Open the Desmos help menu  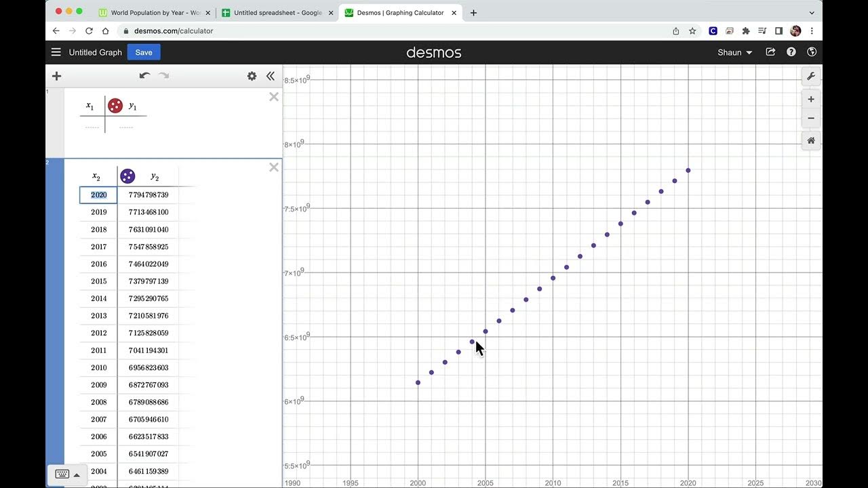point(791,52)
